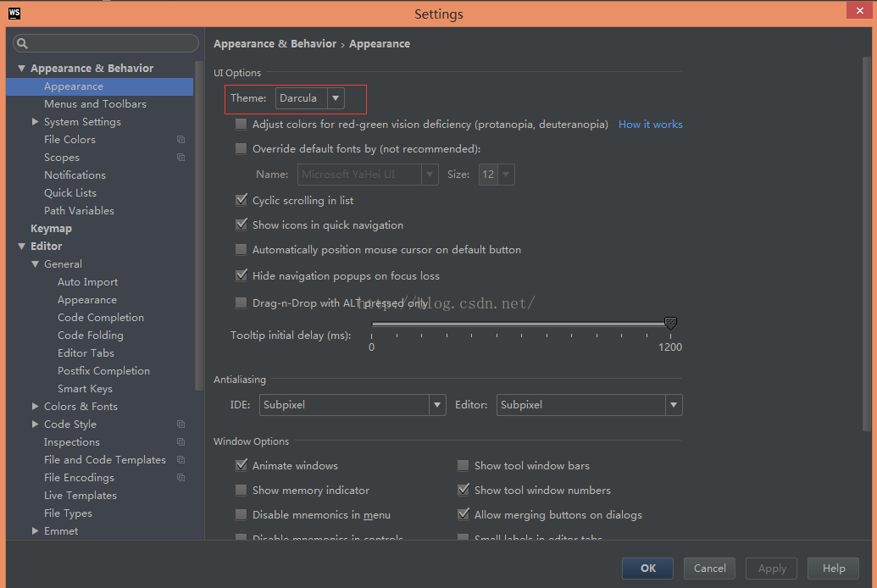Image resolution: width=877 pixels, height=588 pixels.
Task: Collapse the General node under Editor
Action: (36, 264)
